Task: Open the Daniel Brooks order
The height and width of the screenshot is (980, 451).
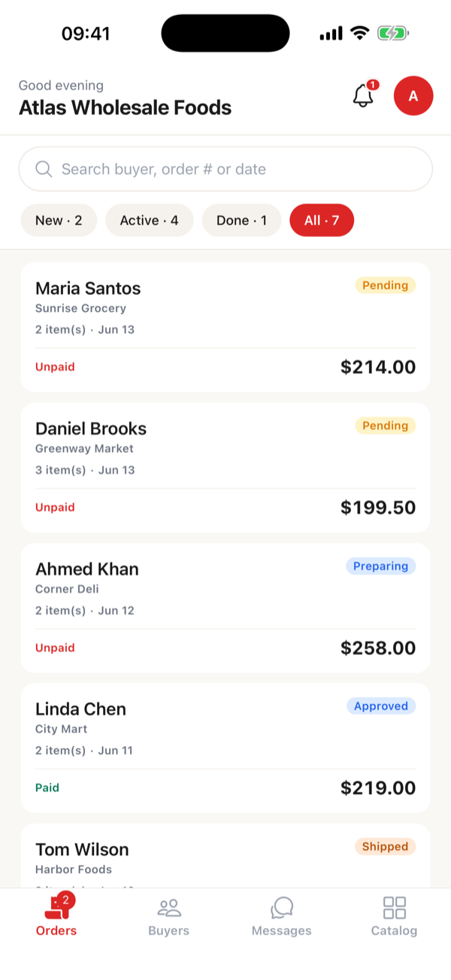Action: [225, 467]
